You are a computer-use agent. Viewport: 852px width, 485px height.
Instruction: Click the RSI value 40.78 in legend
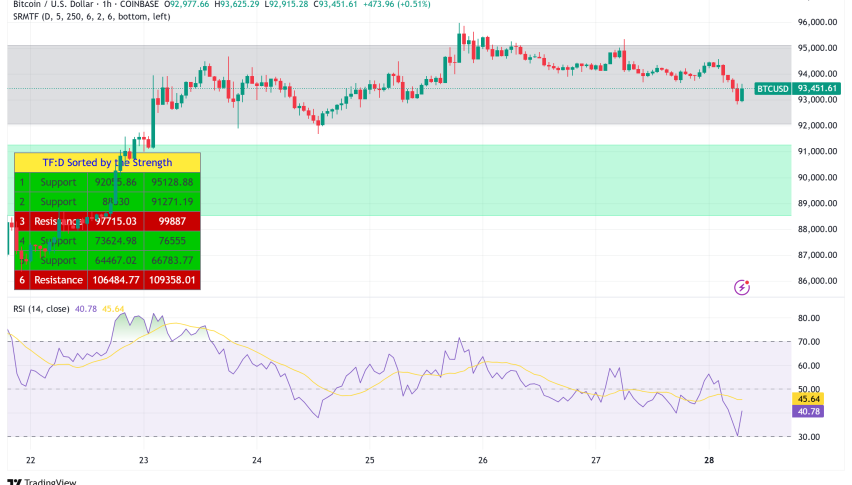86,309
